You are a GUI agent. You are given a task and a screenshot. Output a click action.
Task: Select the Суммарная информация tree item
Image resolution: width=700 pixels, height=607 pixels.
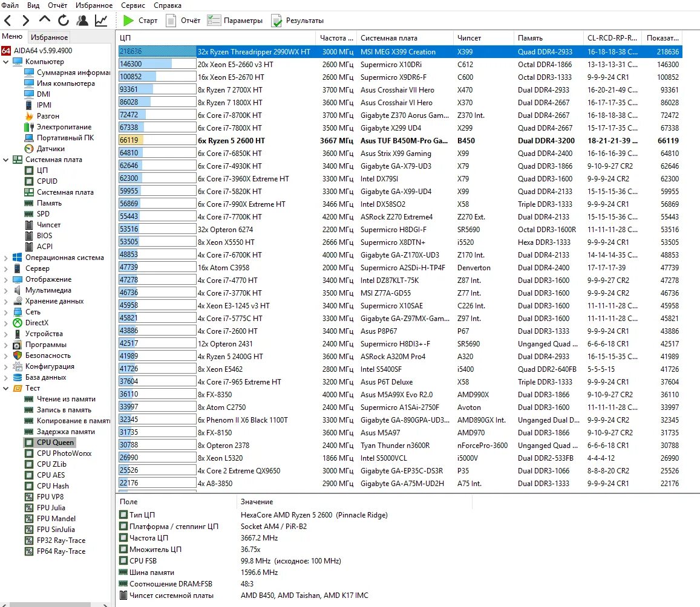coord(68,73)
